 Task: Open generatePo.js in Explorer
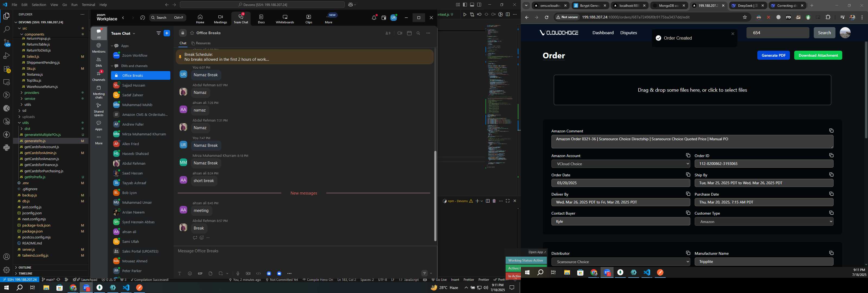pos(35,141)
